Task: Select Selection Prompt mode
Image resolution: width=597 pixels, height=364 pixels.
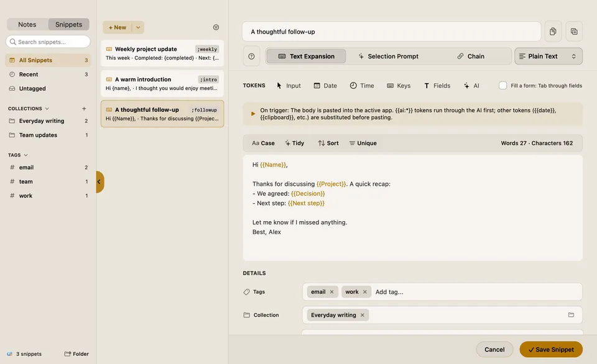Action: coord(388,57)
